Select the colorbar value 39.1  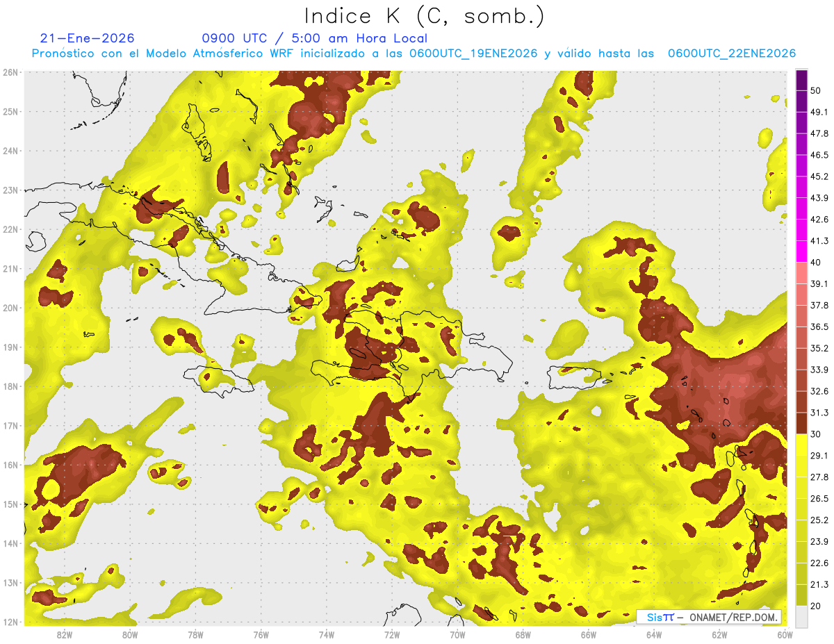819,283
